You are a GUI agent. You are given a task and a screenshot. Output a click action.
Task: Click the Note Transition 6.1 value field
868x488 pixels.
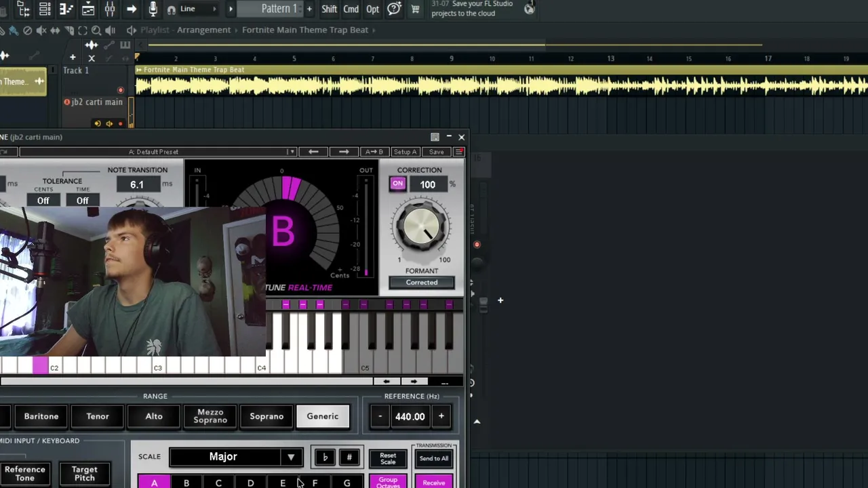(x=137, y=184)
